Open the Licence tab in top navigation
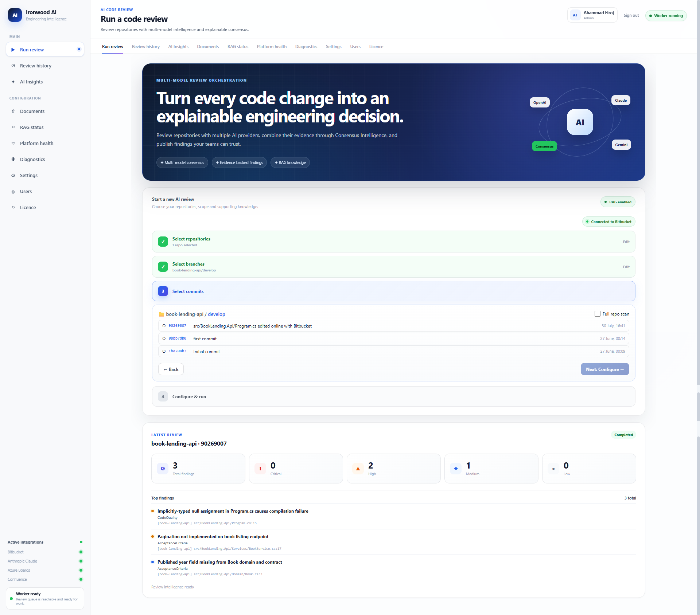 coord(376,47)
